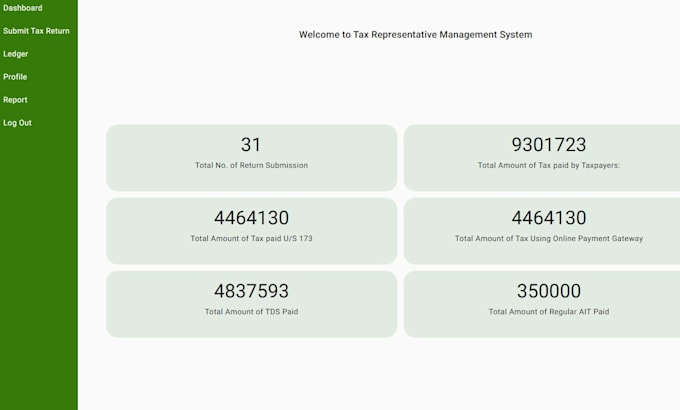Open the Total Amount of Regular AIT Paid card
This screenshot has height=410, width=680.
[x=542, y=304]
